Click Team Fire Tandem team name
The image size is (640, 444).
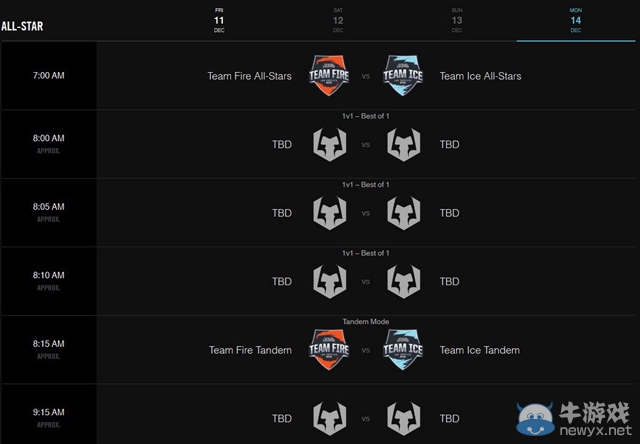pyautogui.click(x=250, y=350)
